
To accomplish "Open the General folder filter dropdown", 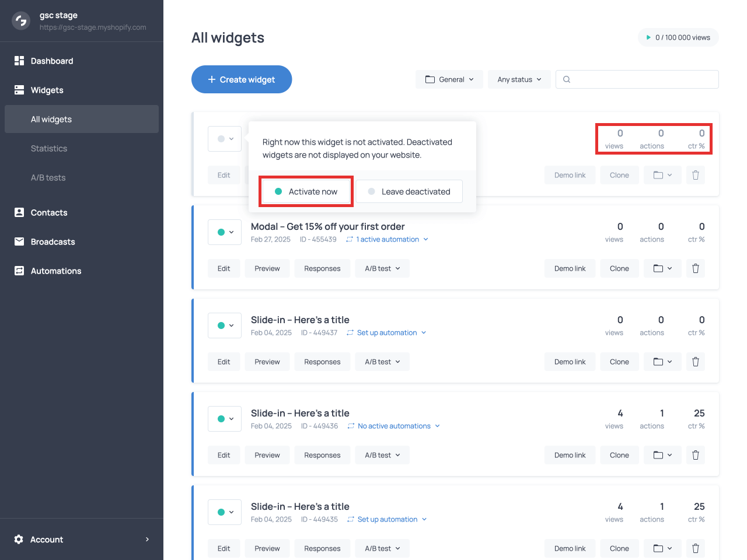I will (449, 79).
